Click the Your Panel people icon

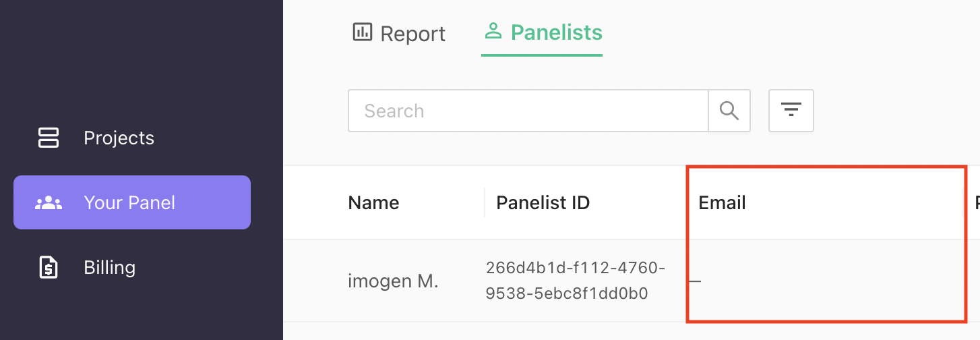(49, 202)
